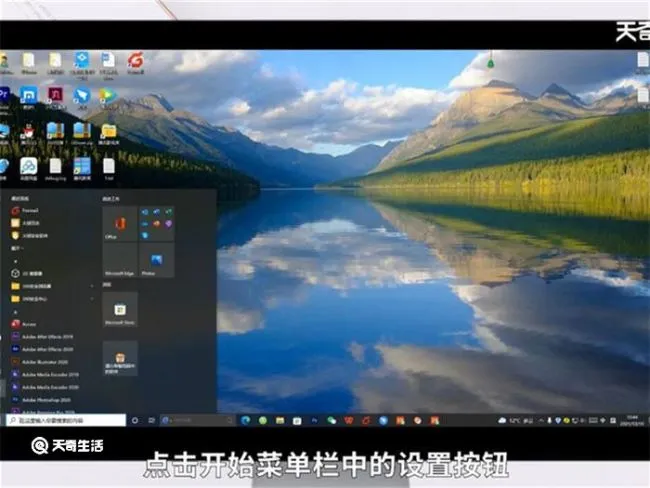
Task: Open Cortana circle on the taskbar
Action: tap(135, 420)
